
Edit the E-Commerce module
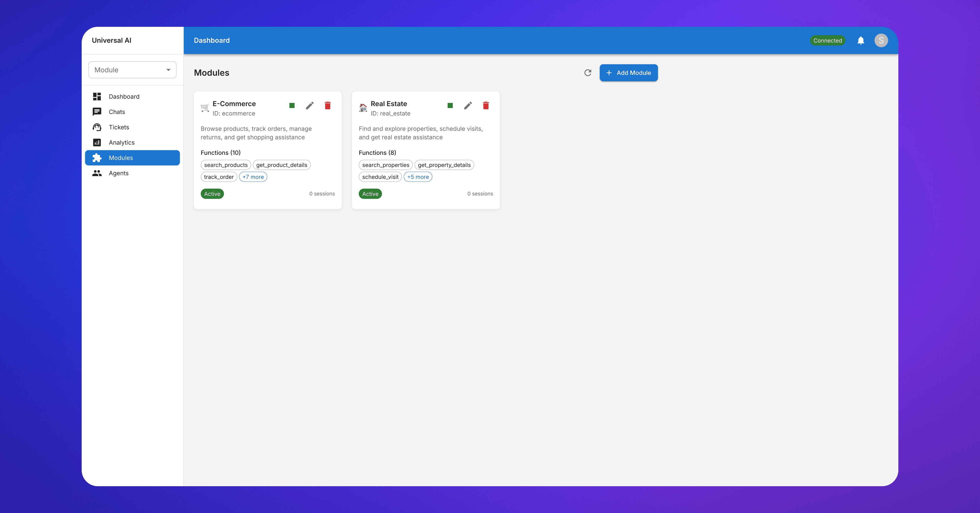pyautogui.click(x=310, y=105)
